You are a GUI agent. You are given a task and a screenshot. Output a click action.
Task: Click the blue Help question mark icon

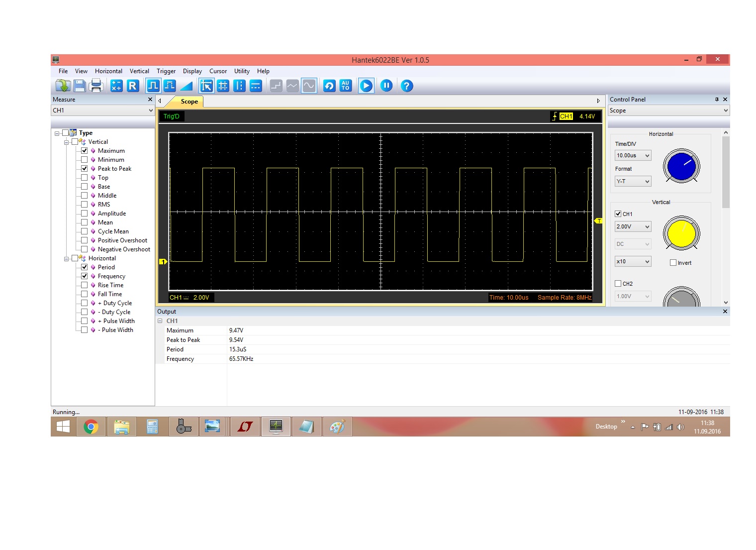click(407, 86)
